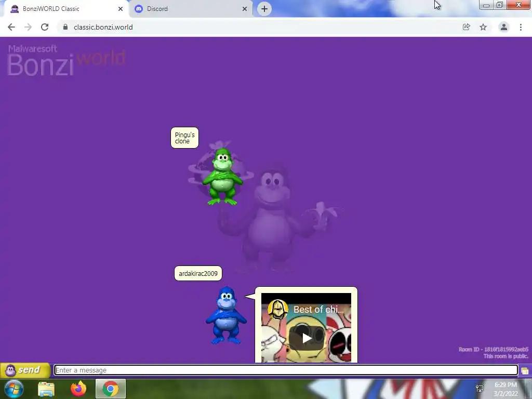
Task: Bookmark this page with the star
Action: (x=483, y=27)
